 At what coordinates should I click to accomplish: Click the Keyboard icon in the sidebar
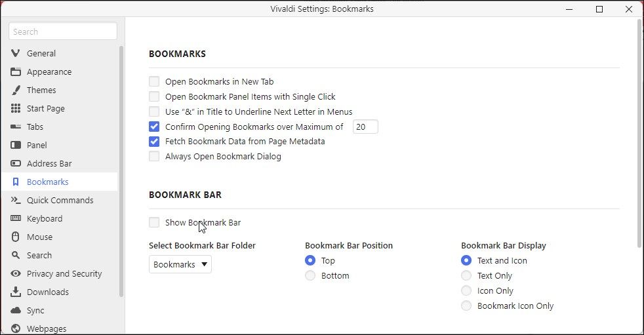tap(16, 219)
